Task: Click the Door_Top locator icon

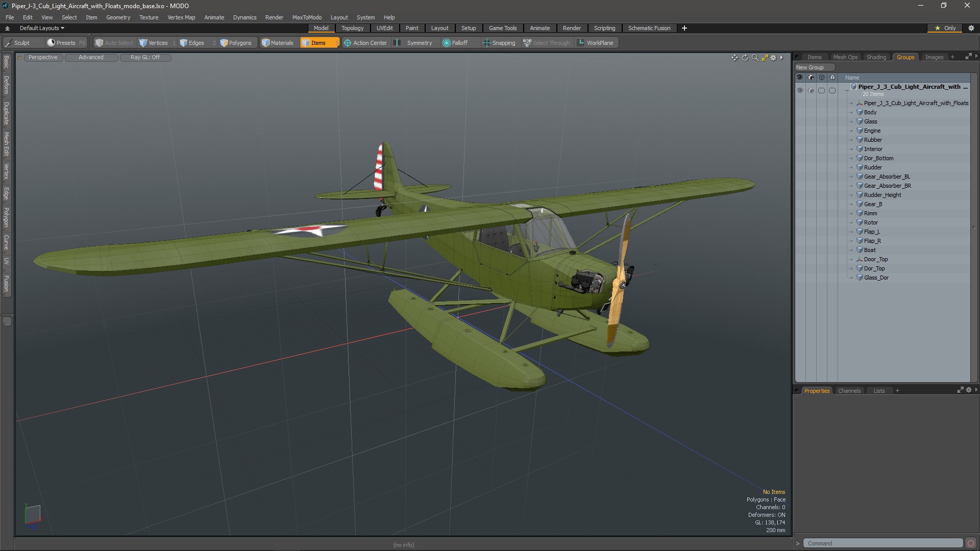Action: click(x=860, y=259)
